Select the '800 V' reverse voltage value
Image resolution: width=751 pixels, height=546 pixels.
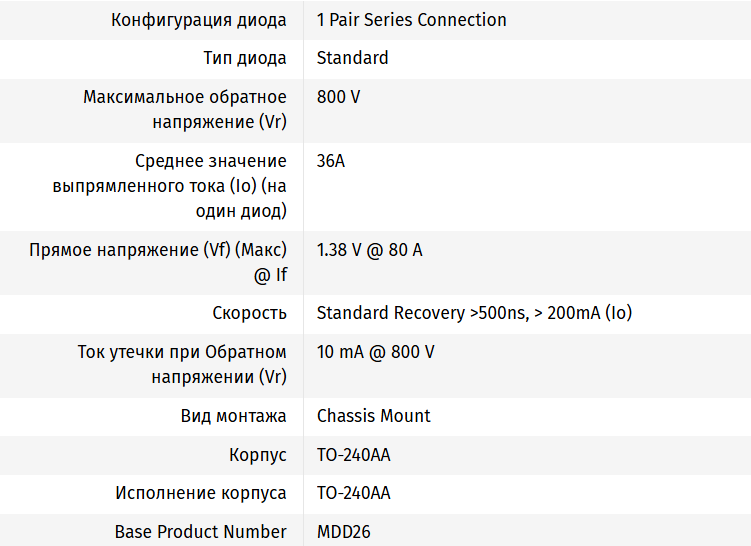point(338,97)
